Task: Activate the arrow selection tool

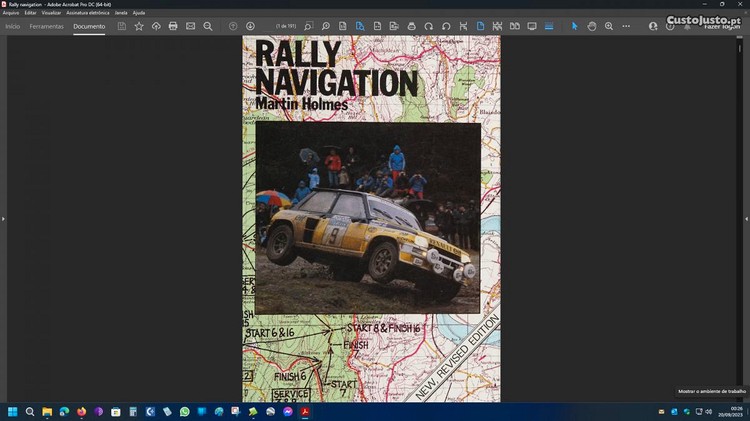Action: 575,26
